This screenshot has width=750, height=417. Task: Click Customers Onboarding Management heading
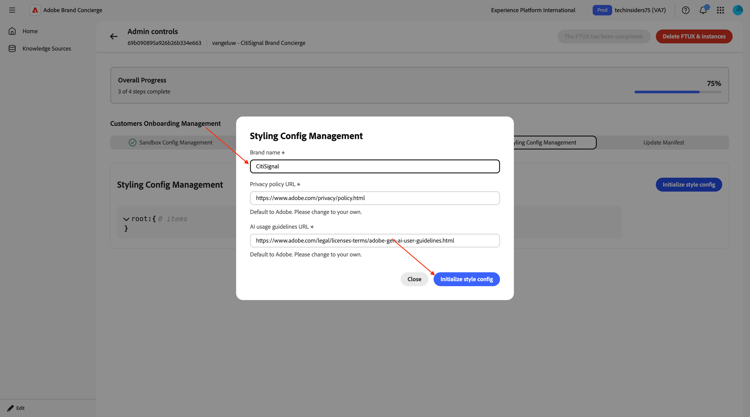(x=165, y=123)
